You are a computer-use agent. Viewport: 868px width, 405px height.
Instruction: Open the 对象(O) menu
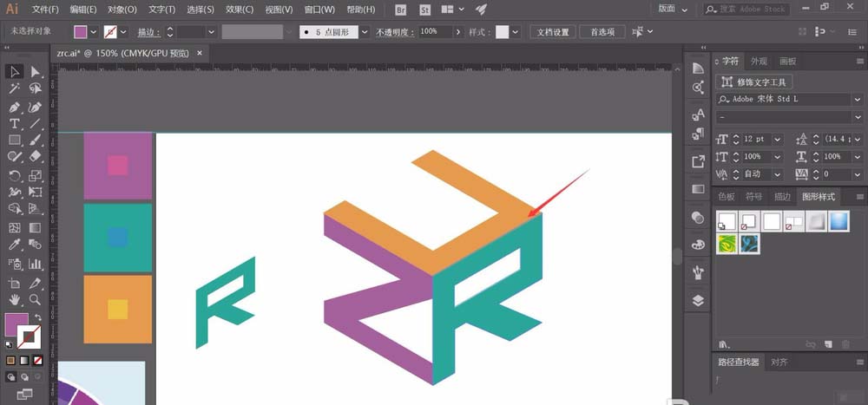(x=122, y=10)
